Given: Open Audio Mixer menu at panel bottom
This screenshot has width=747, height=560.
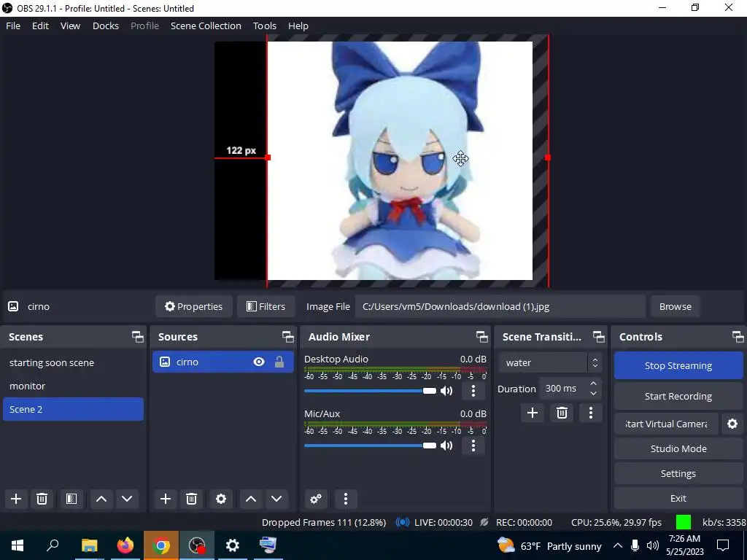Looking at the screenshot, I should [x=346, y=499].
